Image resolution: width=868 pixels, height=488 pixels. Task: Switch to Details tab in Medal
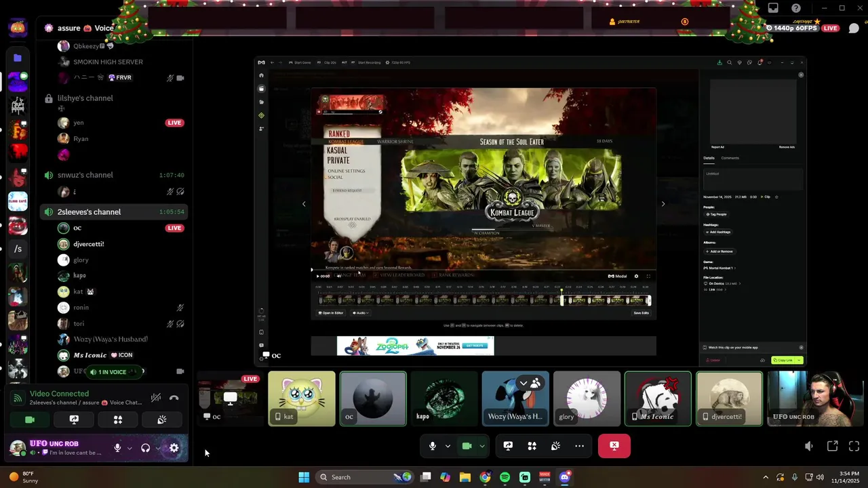709,158
